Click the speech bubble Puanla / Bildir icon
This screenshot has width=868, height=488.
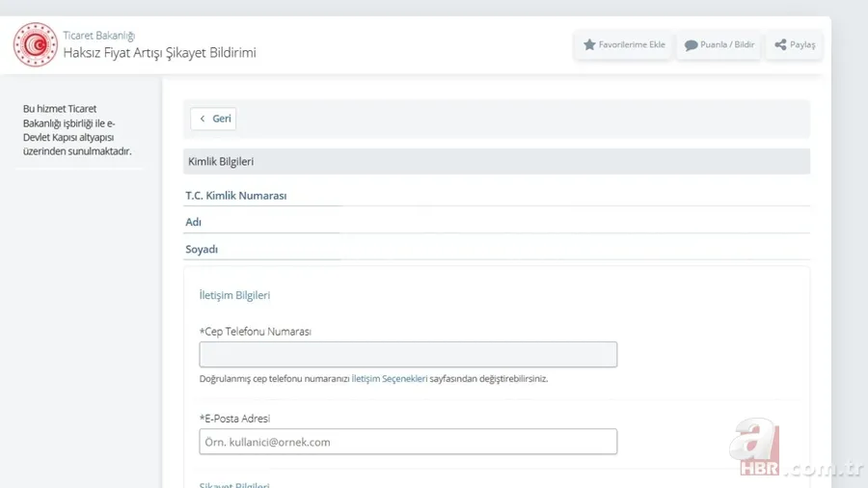click(691, 45)
